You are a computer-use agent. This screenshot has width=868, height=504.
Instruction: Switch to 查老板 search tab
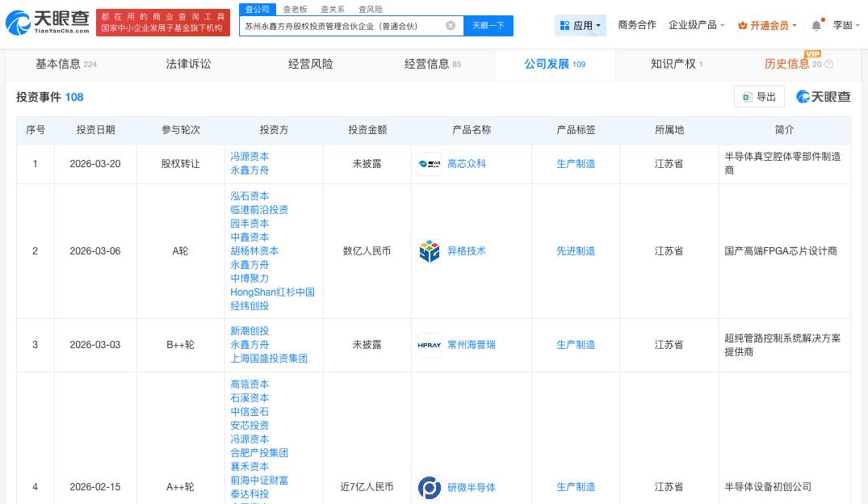[295, 10]
